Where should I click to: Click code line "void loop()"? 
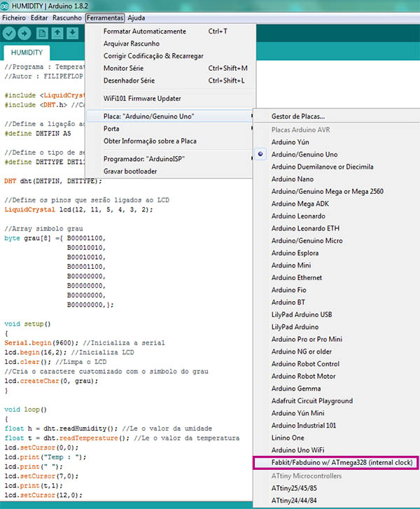[x=26, y=410]
